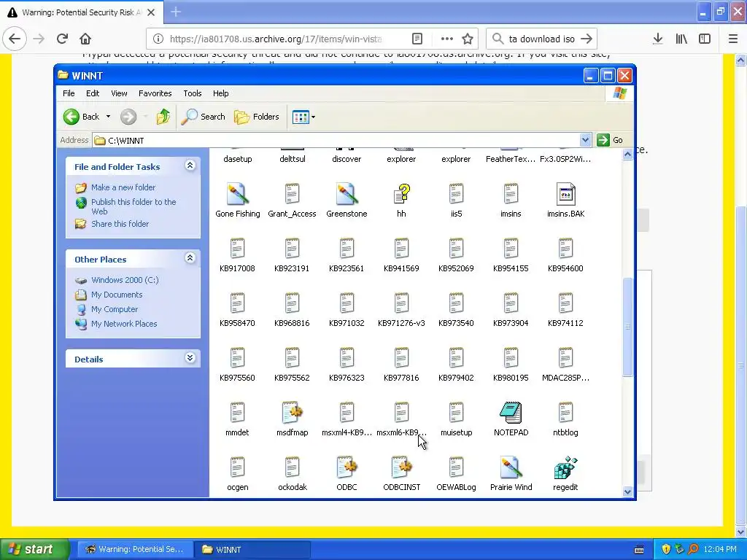Open the Edit menu in WINNT window
The height and width of the screenshot is (560, 747).
pos(93,93)
